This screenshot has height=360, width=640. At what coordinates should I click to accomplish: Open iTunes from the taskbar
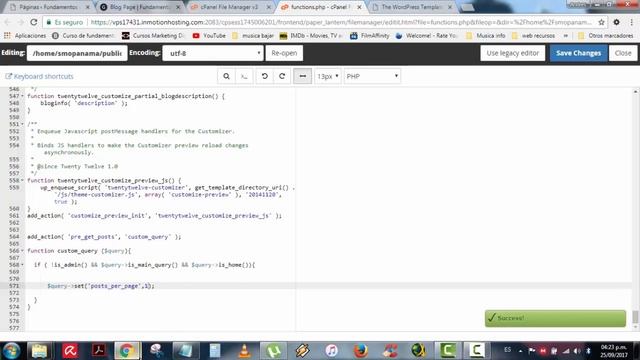[331, 351]
